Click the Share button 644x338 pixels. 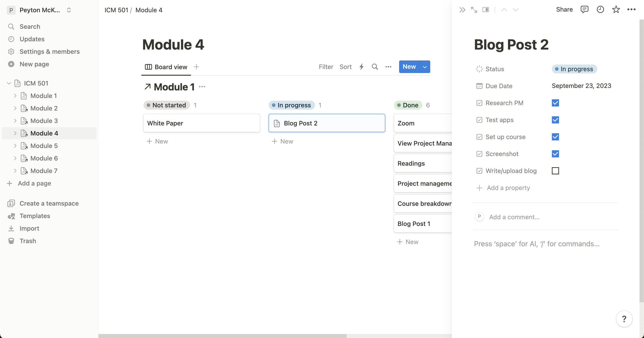pyautogui.click(x=564, y=10)
